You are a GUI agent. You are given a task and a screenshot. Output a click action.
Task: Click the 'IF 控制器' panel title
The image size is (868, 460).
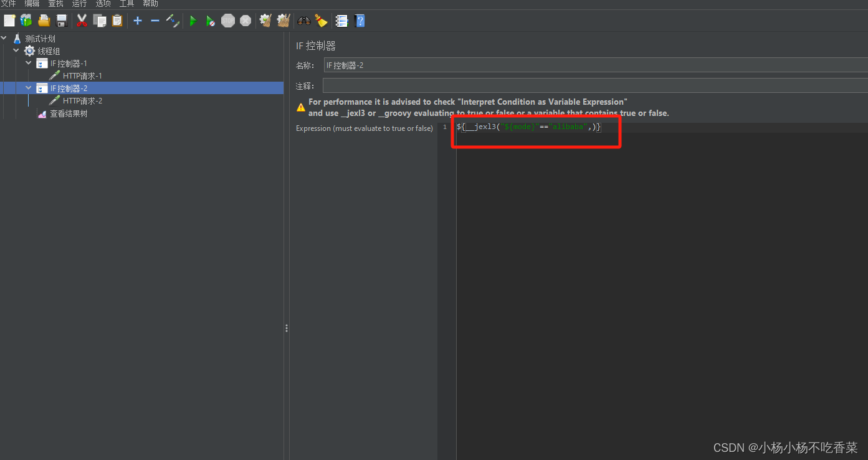point(316,46)
